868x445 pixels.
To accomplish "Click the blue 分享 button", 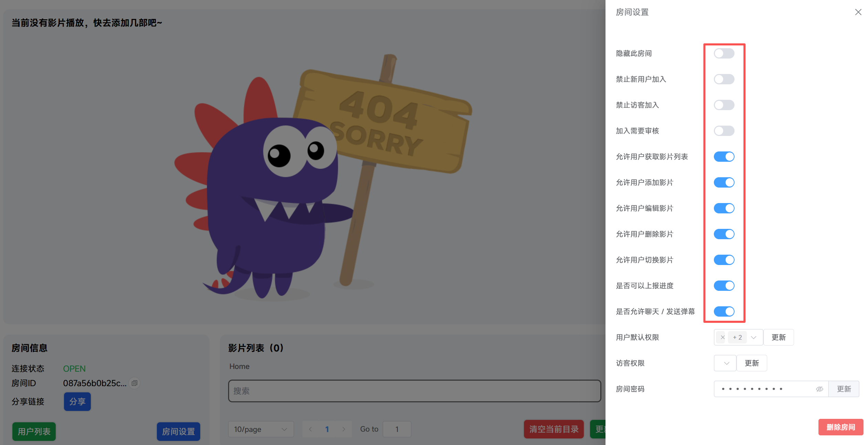I will click(77, 401).
